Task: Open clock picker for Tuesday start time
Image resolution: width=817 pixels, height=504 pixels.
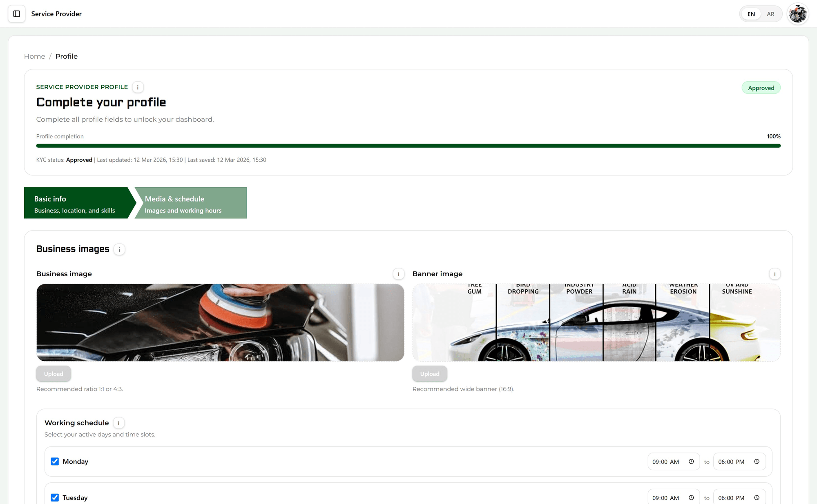Action: (x=691, y=497)
